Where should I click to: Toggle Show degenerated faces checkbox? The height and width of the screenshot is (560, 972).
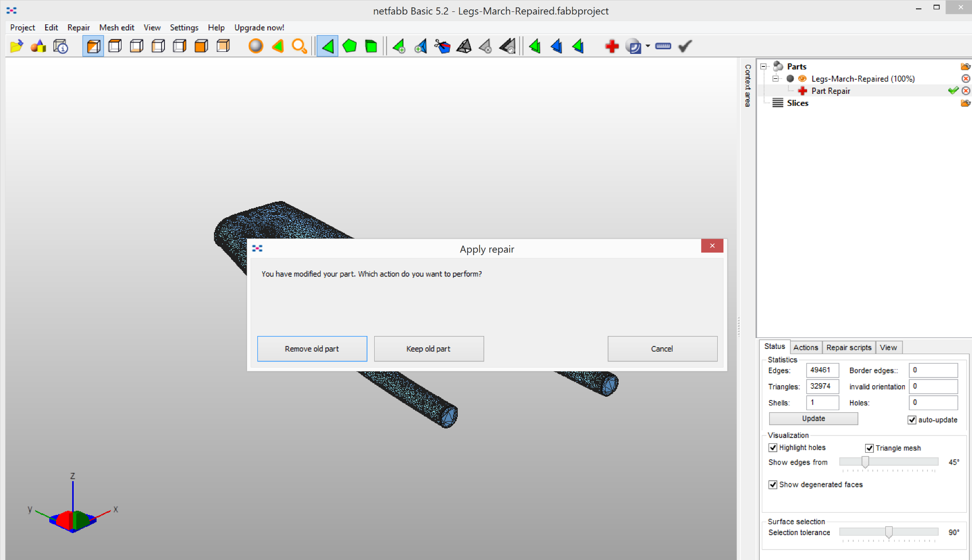pos(773,485)
